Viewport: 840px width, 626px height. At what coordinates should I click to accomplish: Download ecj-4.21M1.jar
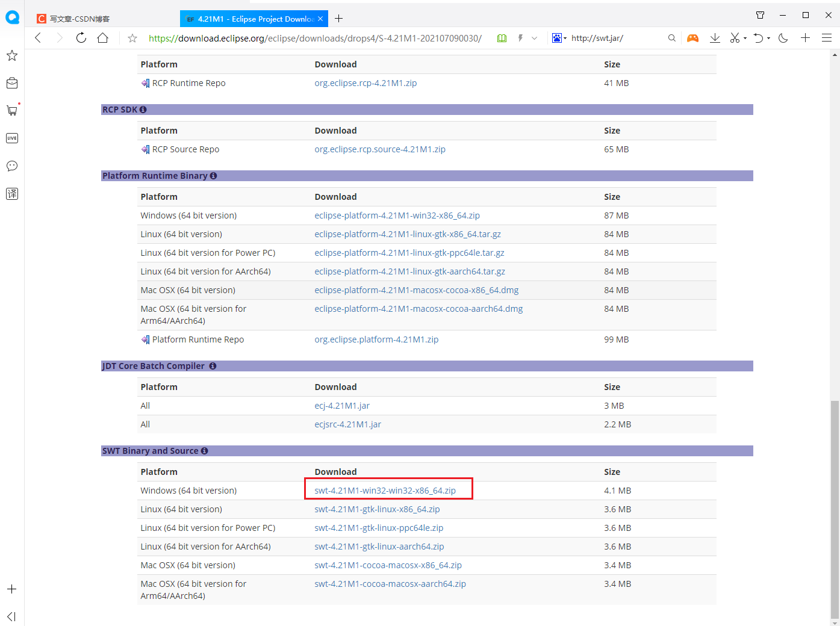342,406
